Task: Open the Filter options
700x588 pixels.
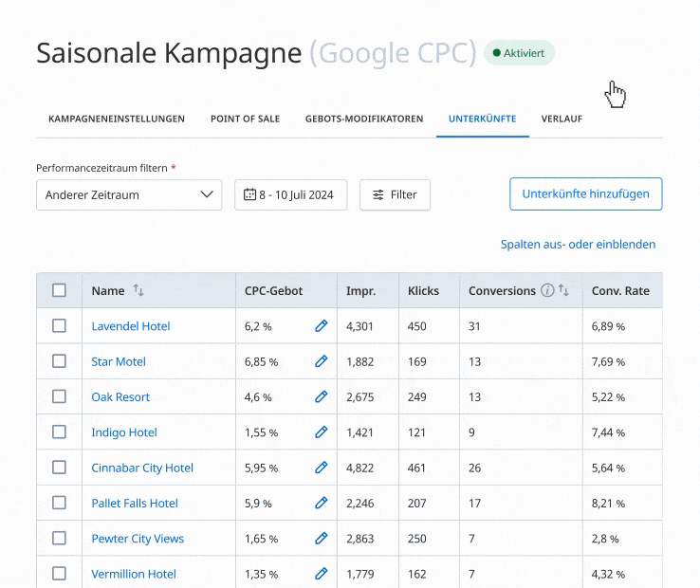Action: [x=395, y=194]
